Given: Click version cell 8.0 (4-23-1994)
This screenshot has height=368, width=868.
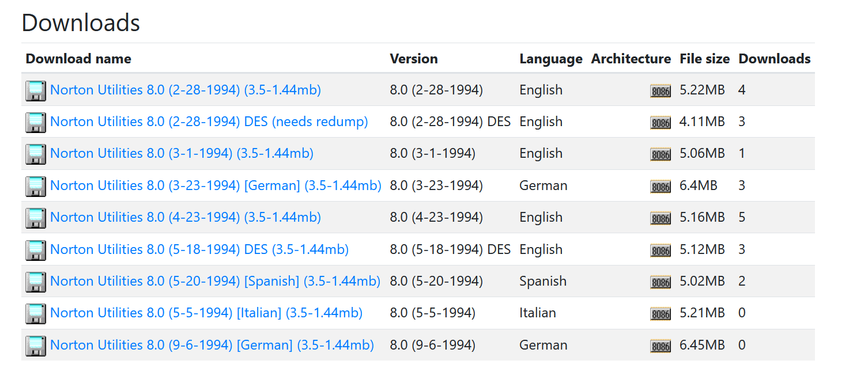Looking at the screenshot, I should point(436,217).
